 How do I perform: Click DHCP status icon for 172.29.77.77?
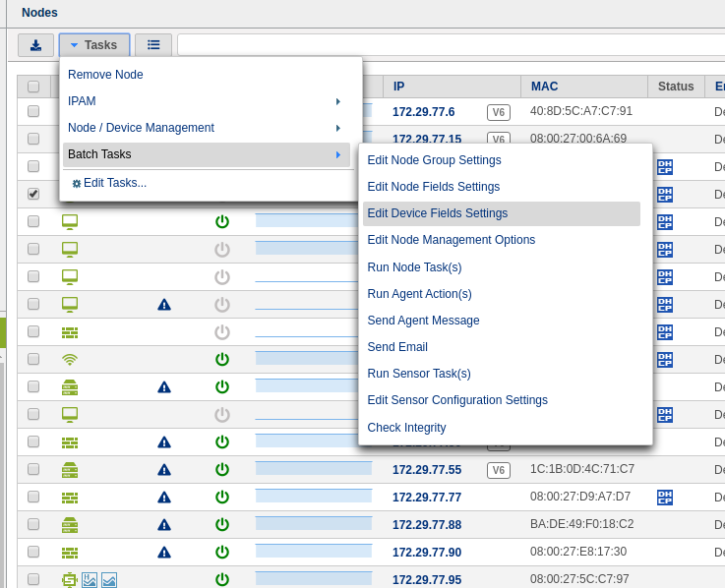pos(665,498)
